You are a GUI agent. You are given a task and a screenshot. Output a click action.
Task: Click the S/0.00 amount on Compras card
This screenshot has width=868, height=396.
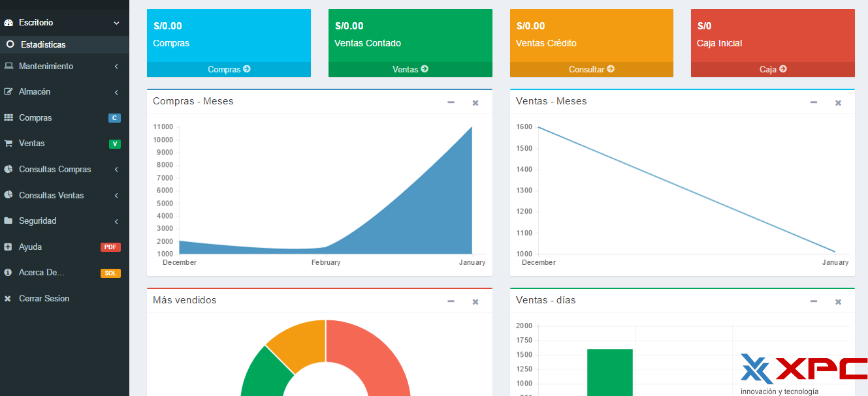[x=168, y=26]
